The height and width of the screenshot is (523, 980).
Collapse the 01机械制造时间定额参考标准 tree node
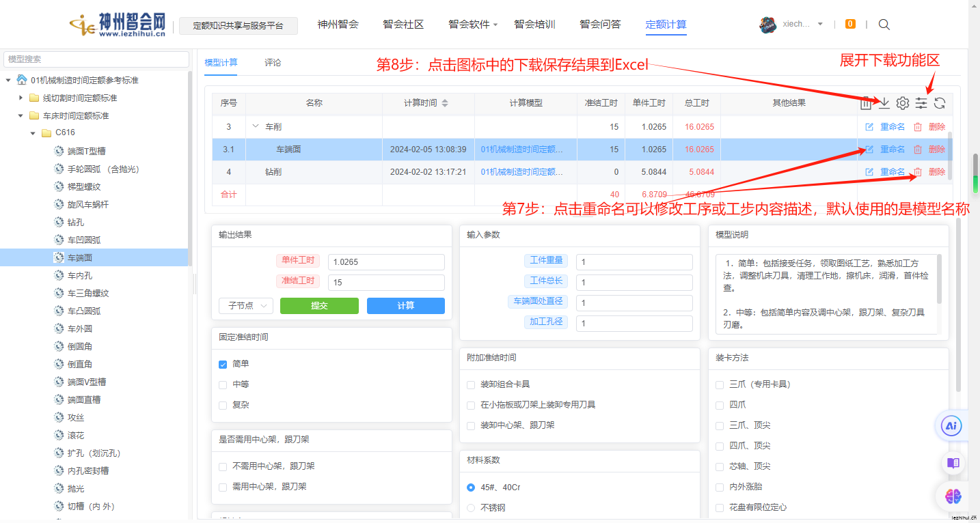click(x=8, y=81)
